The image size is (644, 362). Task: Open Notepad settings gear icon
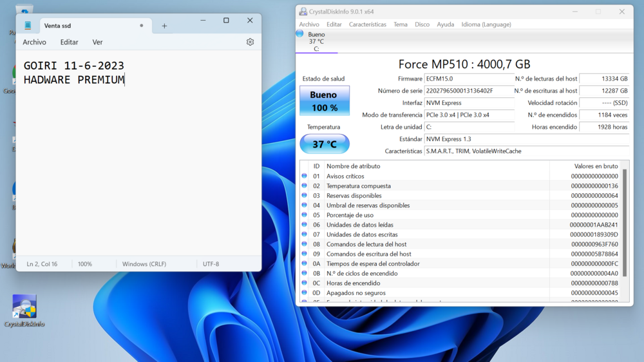(x=250, y=42)
